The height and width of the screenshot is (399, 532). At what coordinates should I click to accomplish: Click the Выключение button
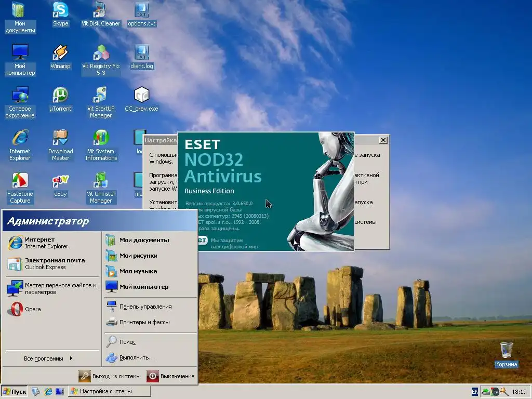click(x=170, y=376)
